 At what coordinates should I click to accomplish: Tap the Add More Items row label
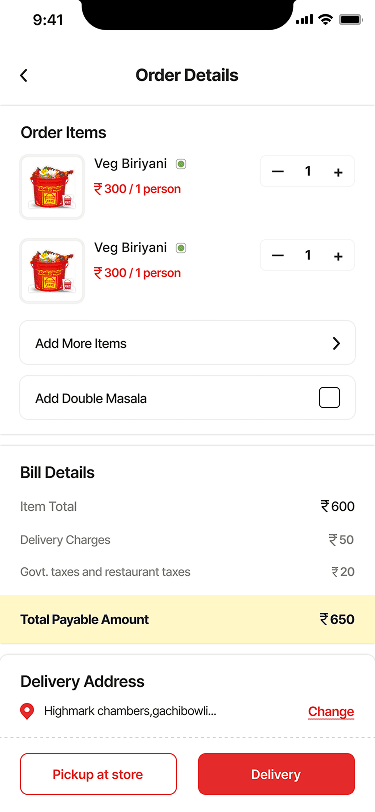pyautogui.click(x=81, y=343)
